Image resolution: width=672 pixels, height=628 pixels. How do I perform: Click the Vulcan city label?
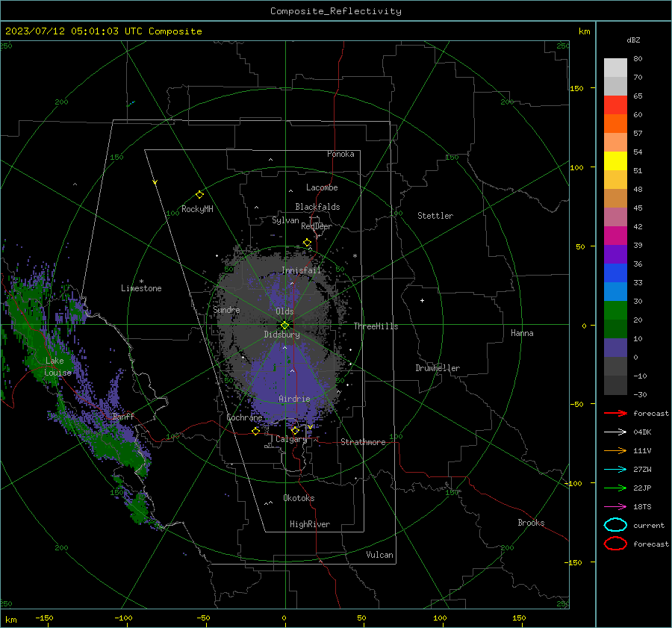coord(379,555)
